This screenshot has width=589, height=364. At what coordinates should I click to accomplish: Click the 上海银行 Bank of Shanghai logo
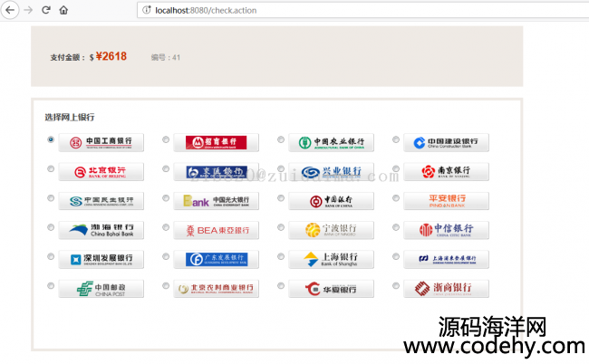pos(331,260)
